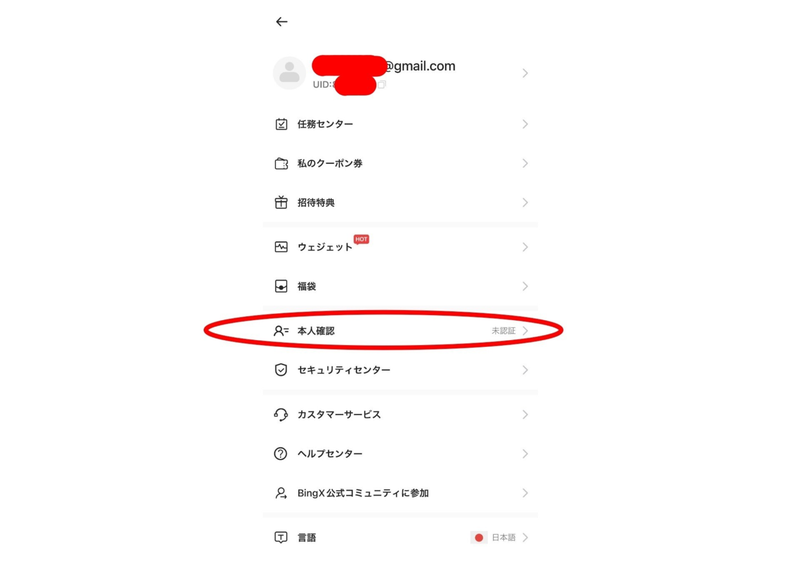
Task: Open the 本人確認 identity verification entry
Action: tap(401, 331)
